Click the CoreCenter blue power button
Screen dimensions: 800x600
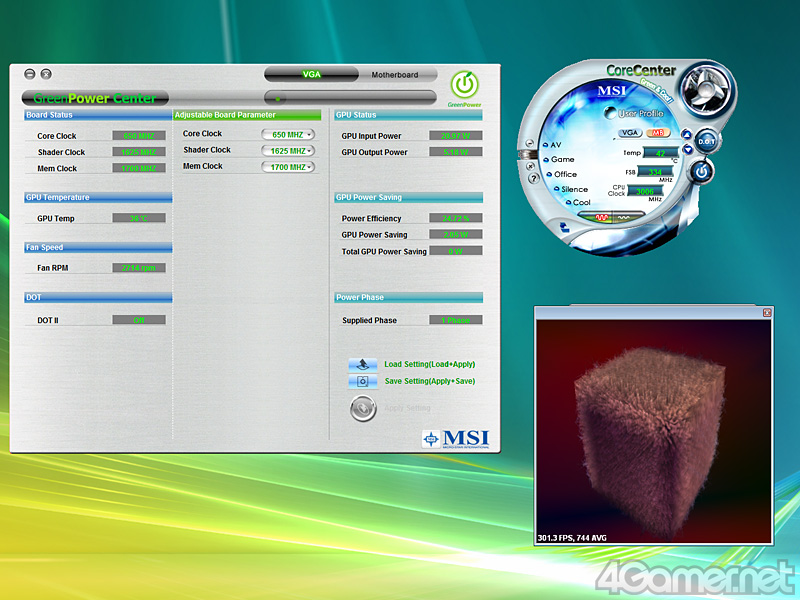click(x=702, y=171)
